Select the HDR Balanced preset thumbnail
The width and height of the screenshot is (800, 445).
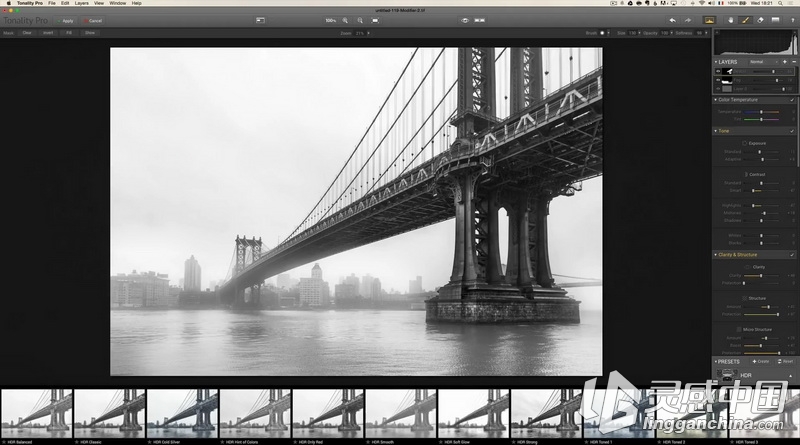[x=37, y=414]
